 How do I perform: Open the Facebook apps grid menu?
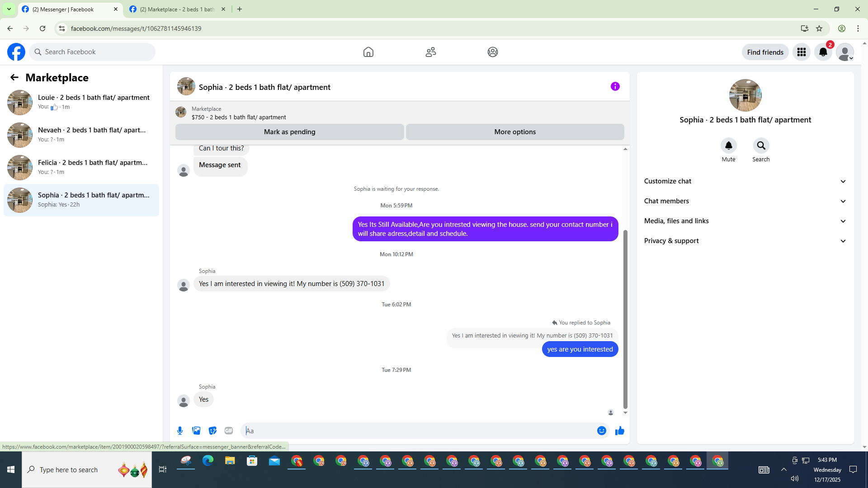[801, 52]
